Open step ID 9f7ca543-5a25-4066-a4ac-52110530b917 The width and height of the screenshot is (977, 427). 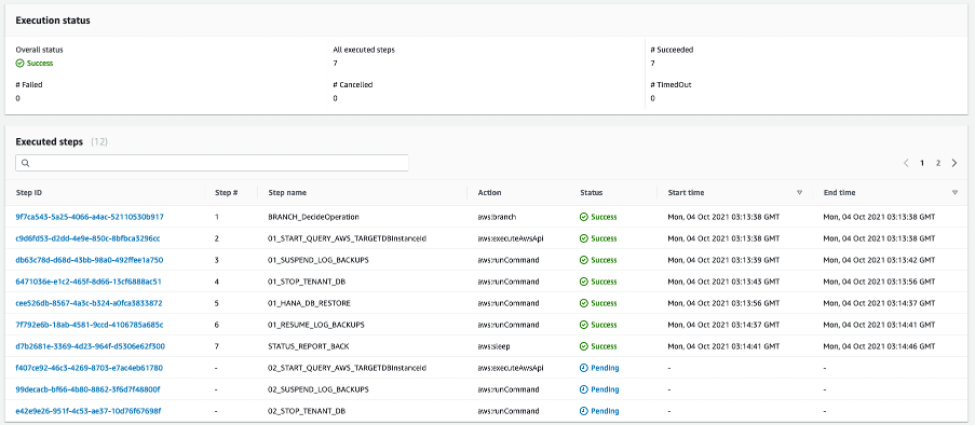click(x=90, y=217)
